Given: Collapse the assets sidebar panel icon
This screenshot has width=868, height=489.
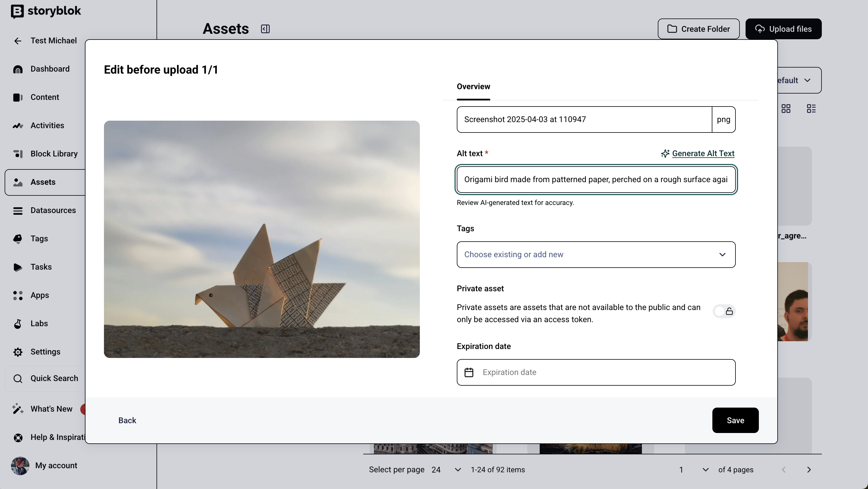Looking at the screenshot, I should [x=265, y=29].
